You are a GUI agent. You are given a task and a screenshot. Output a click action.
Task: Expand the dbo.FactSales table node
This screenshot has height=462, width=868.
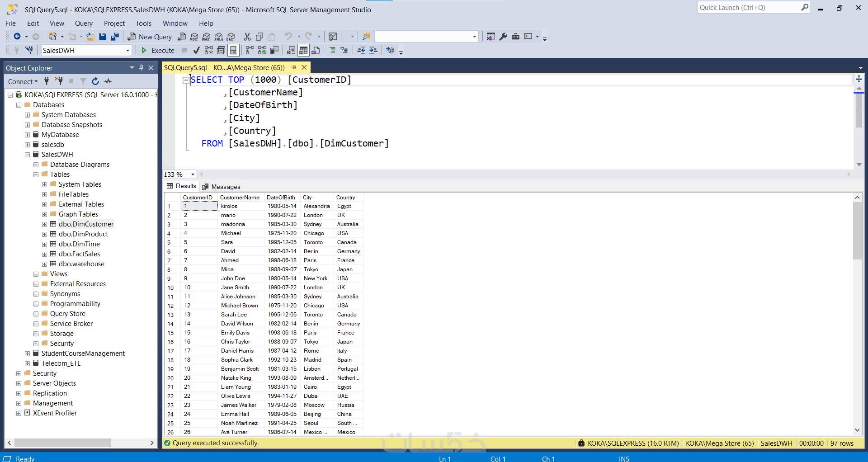(44, 254)
